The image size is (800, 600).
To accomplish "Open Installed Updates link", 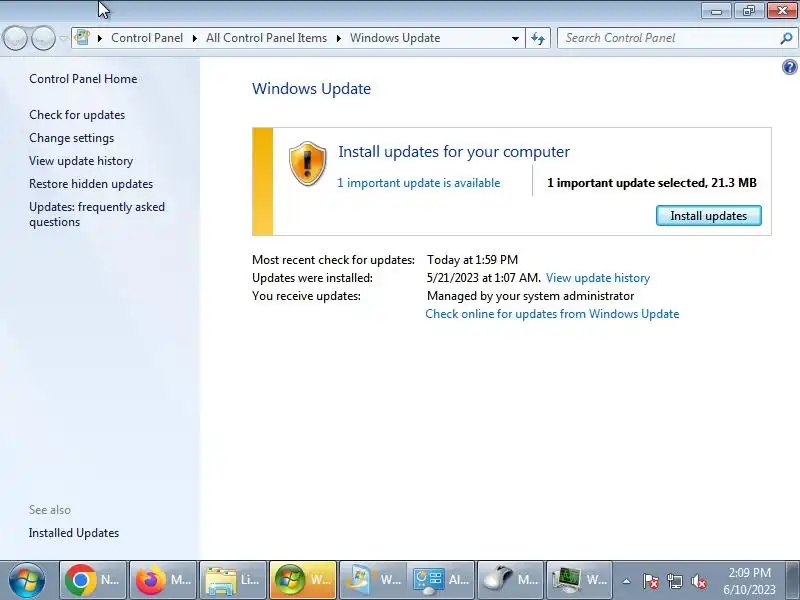I will 74,533.
